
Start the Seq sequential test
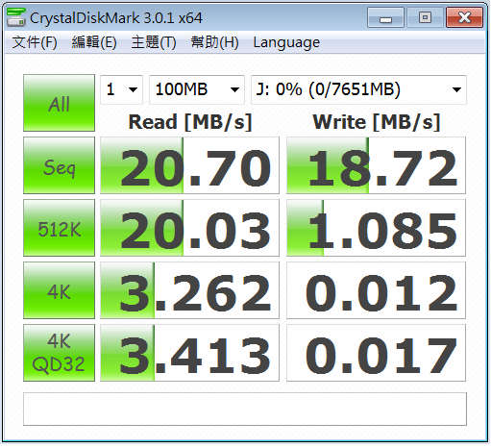(59, 165)
